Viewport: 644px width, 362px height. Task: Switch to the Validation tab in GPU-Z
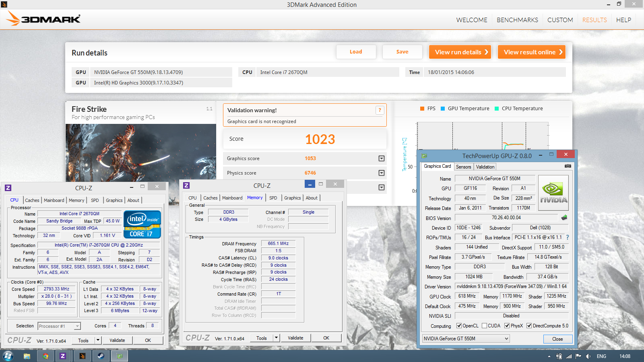click(485, 167)
